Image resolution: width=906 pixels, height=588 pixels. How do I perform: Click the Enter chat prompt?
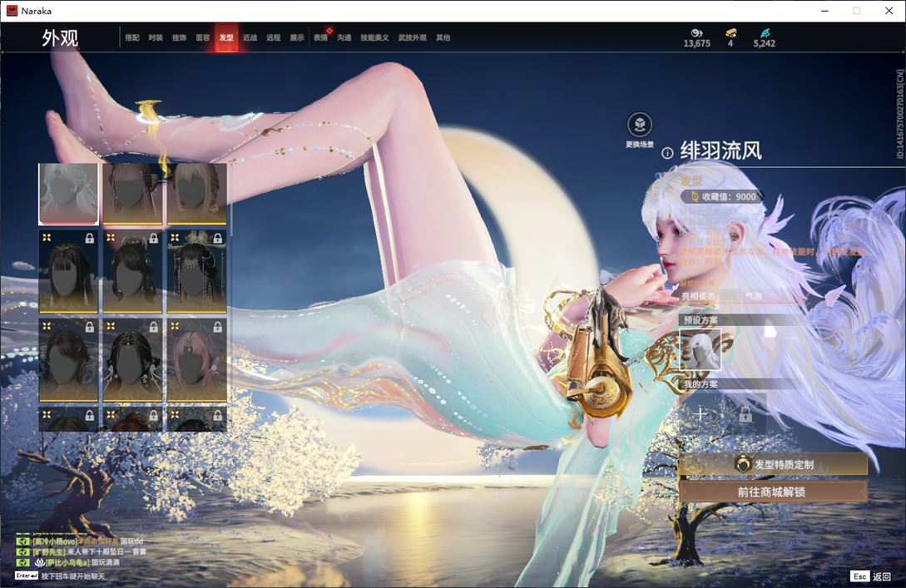click(60, 576)
